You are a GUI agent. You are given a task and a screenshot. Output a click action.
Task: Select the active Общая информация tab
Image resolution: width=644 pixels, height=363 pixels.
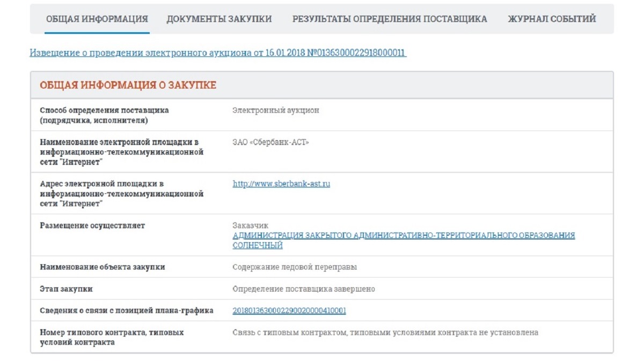pyautogui.click(x=97, y=18)
